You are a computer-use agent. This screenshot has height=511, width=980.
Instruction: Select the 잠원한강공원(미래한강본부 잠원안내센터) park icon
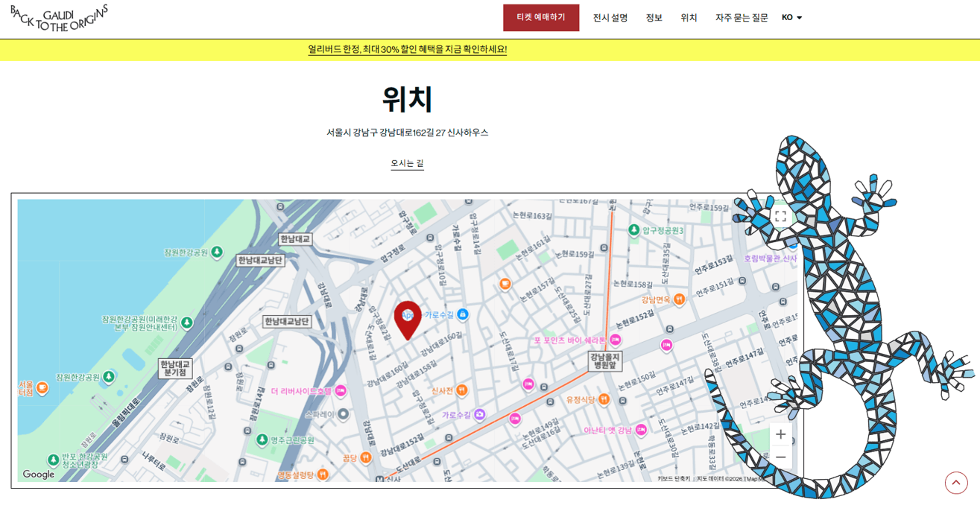pos(187,323)
